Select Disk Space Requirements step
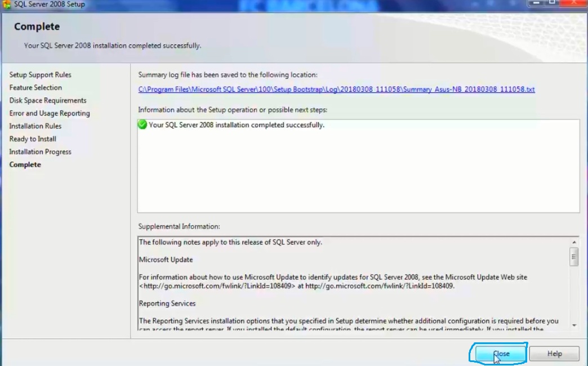This screenshot has height=366, width=588. (x=48, y=100)
